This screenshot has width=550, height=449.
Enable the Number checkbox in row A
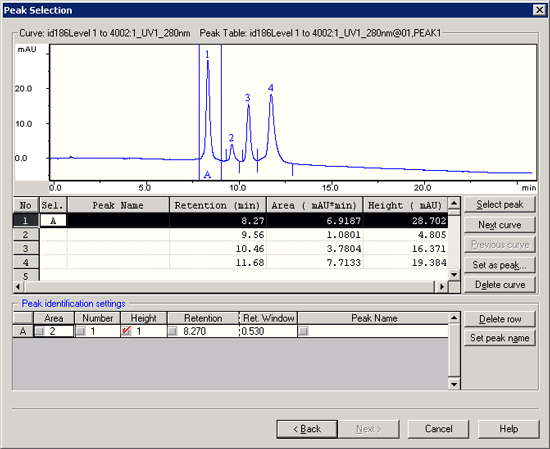click(x=81, y=331)
